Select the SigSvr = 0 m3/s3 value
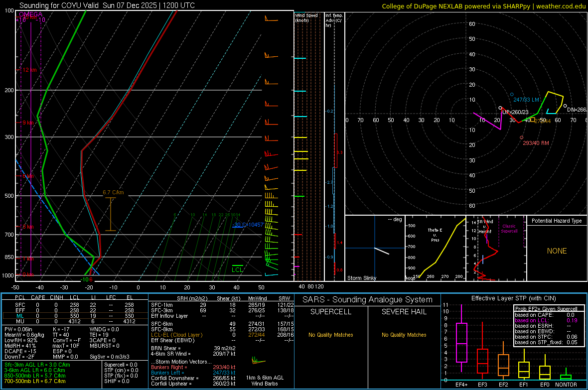 point(110,357)
